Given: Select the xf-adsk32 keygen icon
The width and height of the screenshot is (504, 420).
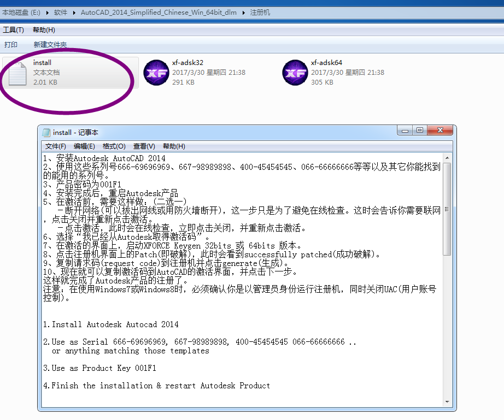Looking at the screenshot, I should [x=156, y=73].
